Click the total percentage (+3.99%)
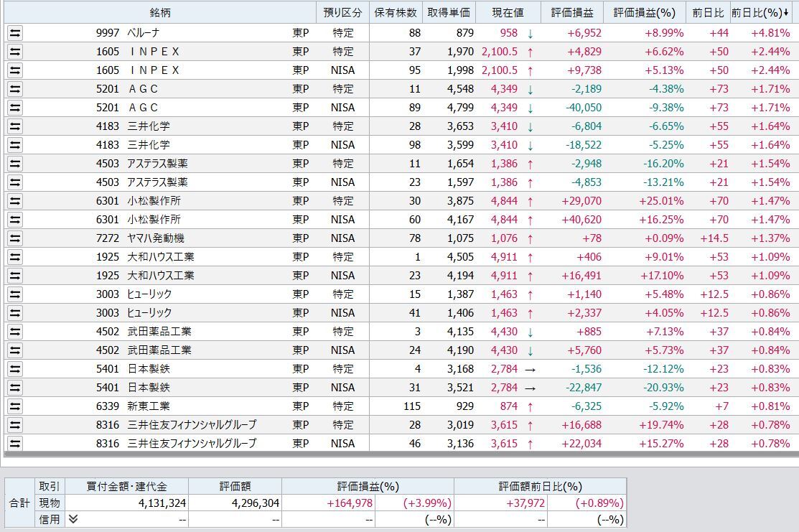Viewport: 799px width, 532px height. 427,503
